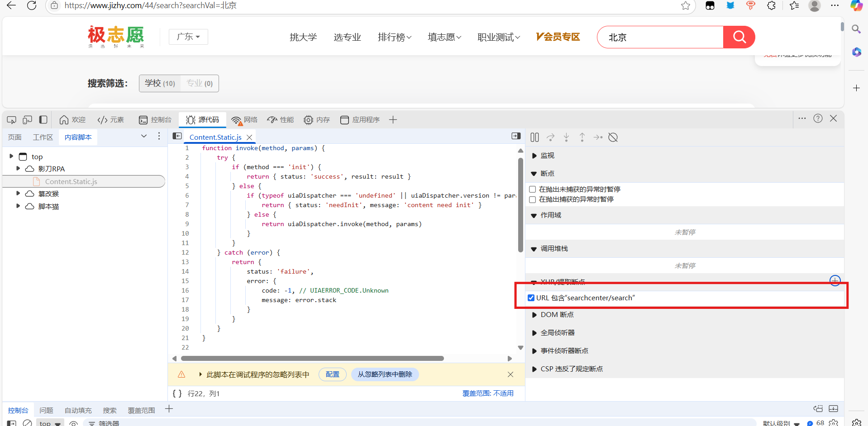This screenshot has width=868, height=426.
Task: Switch to the 内存 memory tab
Action: [x=317, y=120]
